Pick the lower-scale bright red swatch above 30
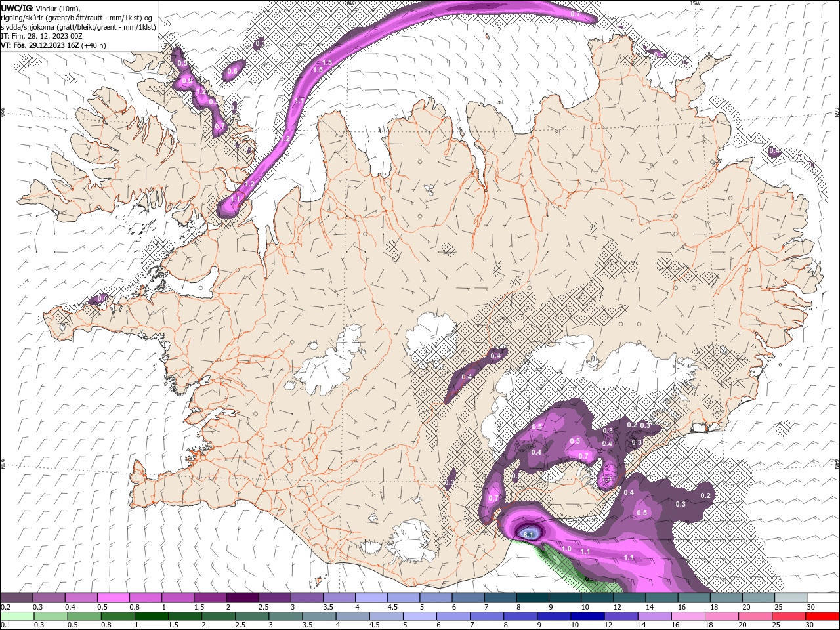This screenshot has width=840, height=630. pos(822,616)
